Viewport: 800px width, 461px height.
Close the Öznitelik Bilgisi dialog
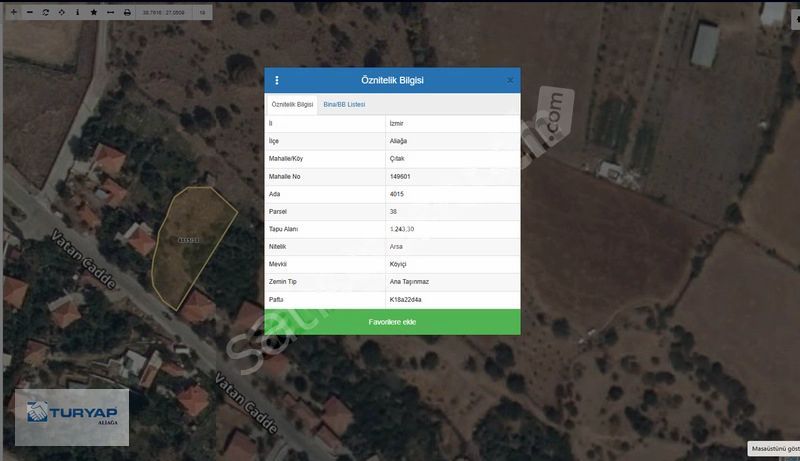coord(510,80)
